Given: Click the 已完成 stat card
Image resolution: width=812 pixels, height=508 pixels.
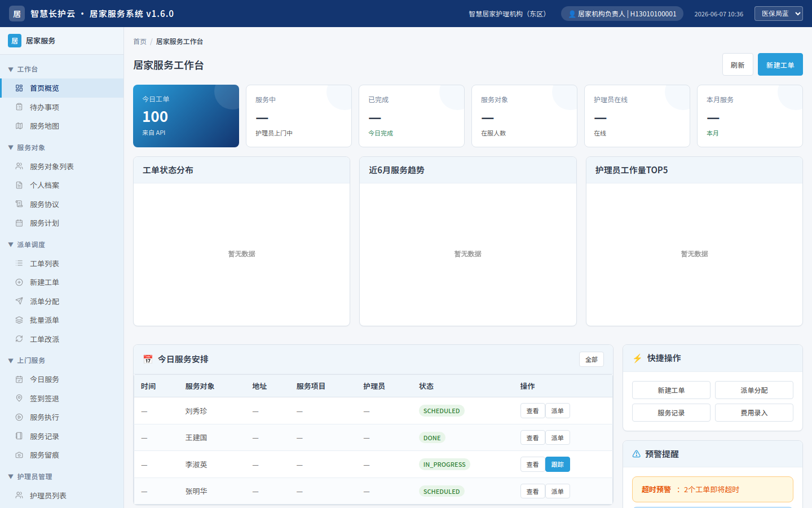Looking at the screenshot, I should tap(412, 116).
